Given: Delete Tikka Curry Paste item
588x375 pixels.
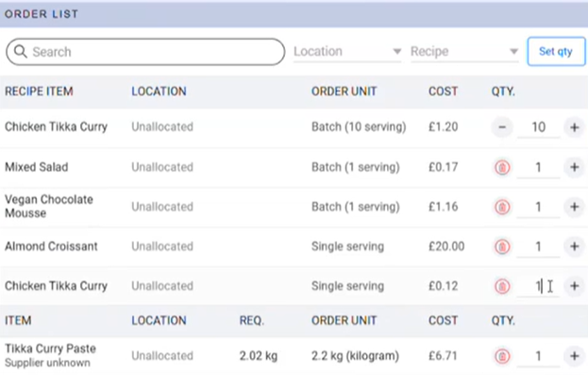Looking at the screenshot, I should [x=502, y=356].
